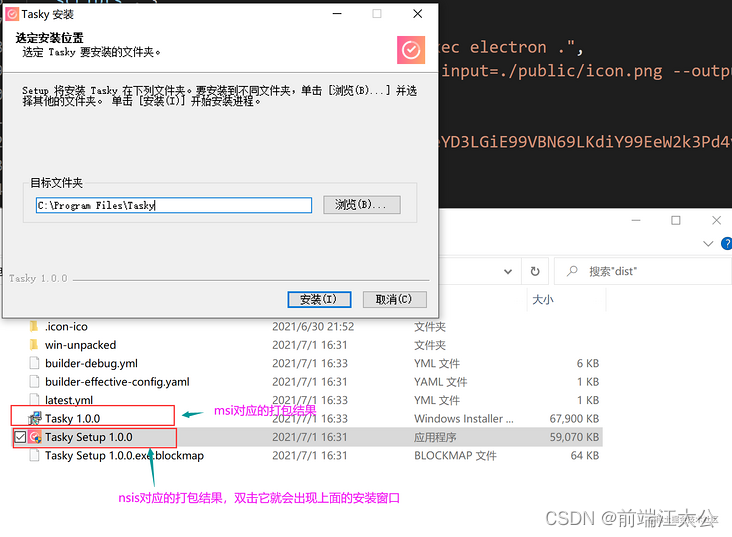
Task: Click the builder-debug.yml file icon
Action: point(34,363)
